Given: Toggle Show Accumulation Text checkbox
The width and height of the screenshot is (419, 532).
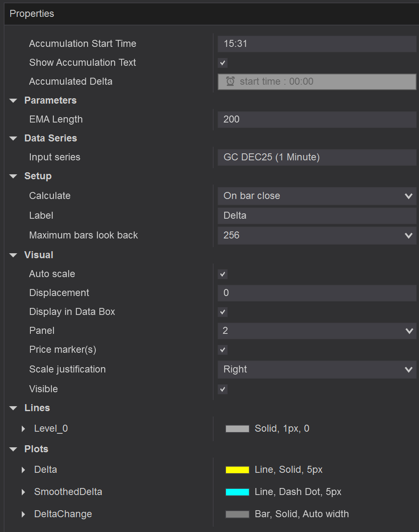Looking at the screenshot, I should (223, 63).
